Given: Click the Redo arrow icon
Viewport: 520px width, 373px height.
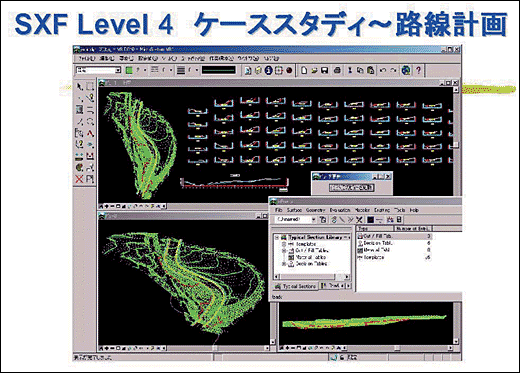Looking at the screenshot, I should 393,70.
